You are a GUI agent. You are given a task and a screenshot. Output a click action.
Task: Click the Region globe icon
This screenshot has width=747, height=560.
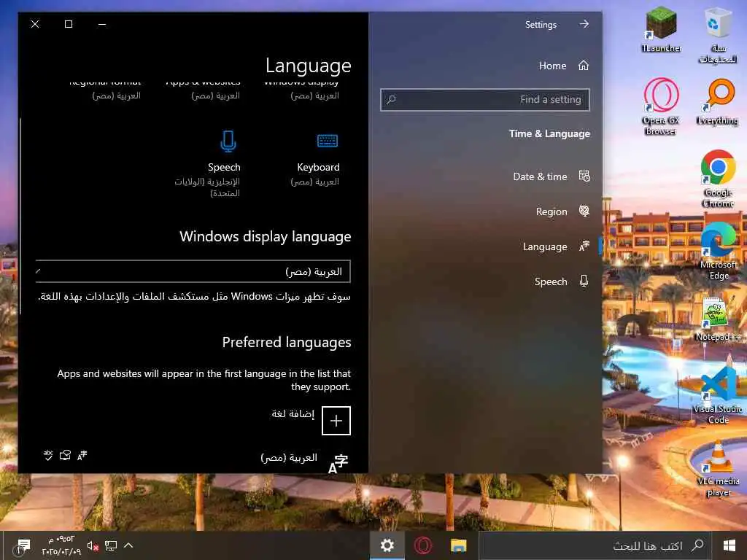click(584, 211)
